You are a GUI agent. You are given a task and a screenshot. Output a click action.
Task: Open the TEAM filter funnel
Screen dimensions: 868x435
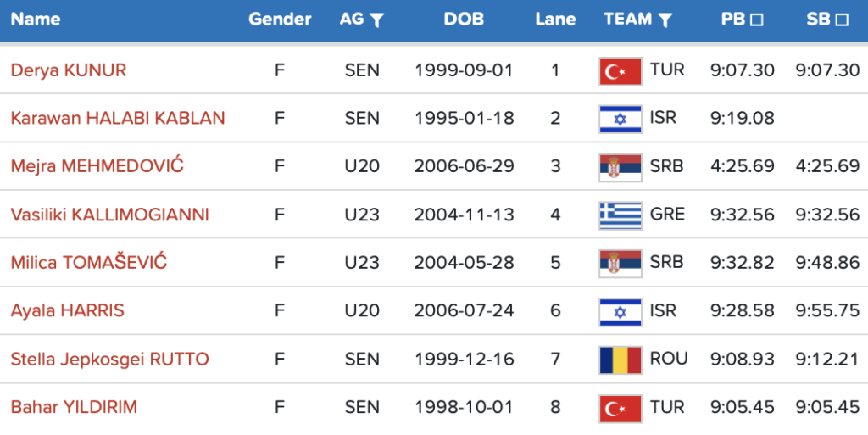(665, 20)
